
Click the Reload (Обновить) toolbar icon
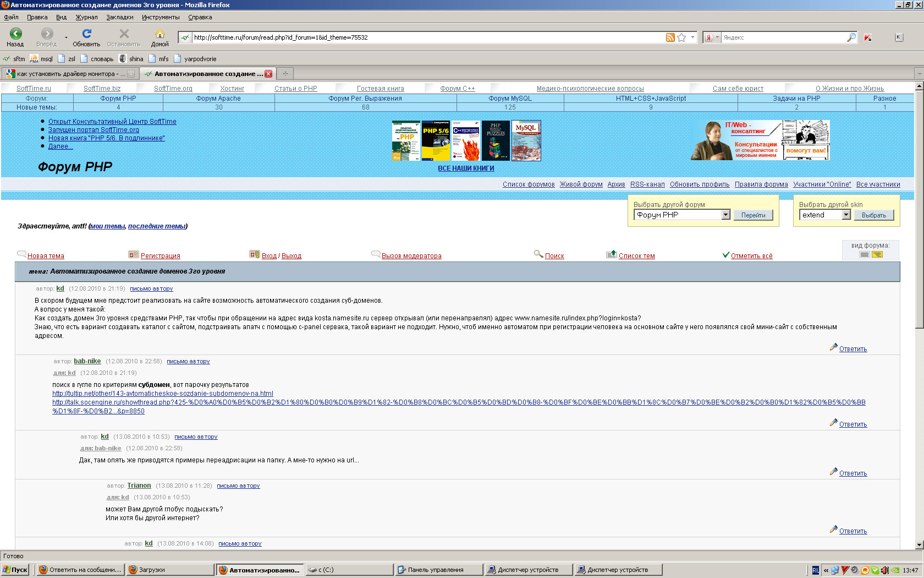pyautogui.click(x=86, y=34)
